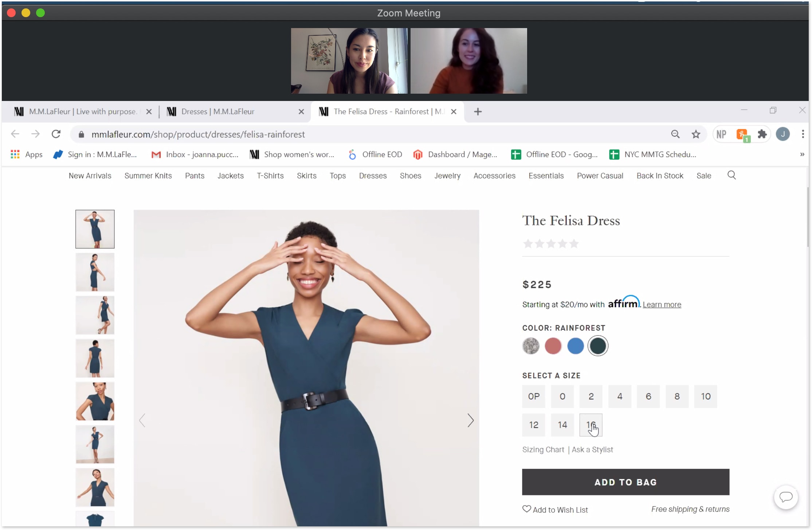Bookmark this page with the star icon

click(696, 134)
